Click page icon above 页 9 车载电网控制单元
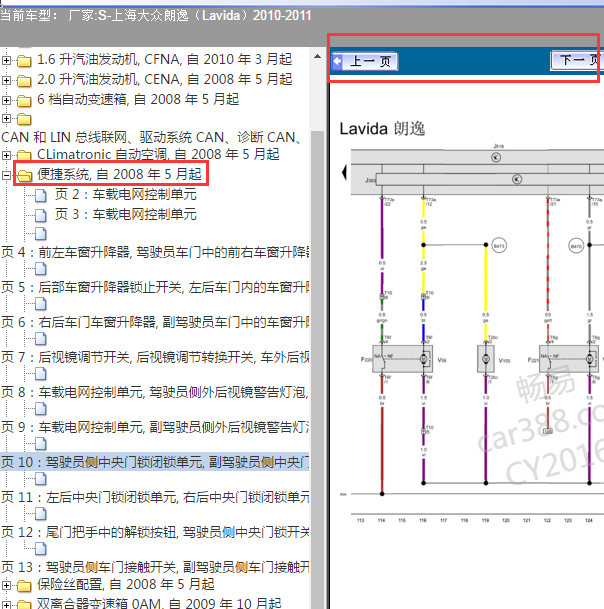Screen dimensions: 604x609 click(40, 409)
